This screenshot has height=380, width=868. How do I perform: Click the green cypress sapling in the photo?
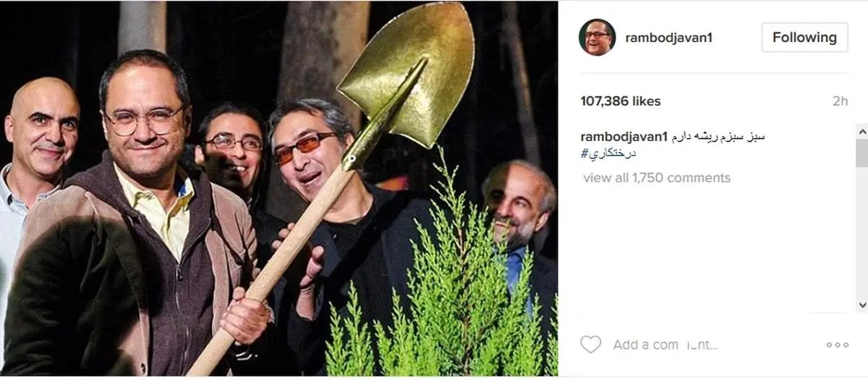click(441, 290)
